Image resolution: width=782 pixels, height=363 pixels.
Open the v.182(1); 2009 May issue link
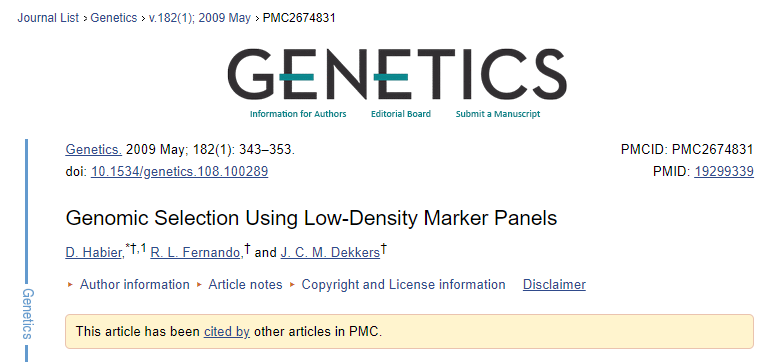[x=199, y=18]
